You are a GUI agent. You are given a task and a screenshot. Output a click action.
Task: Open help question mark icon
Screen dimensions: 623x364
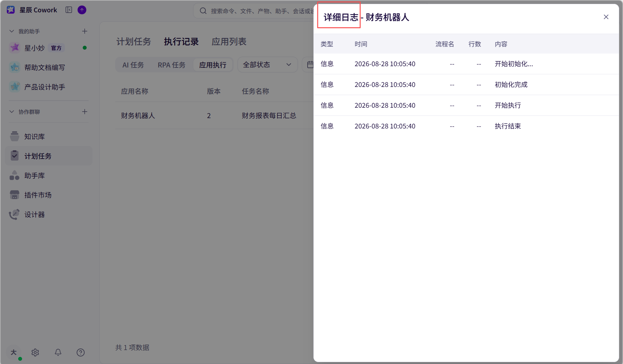tap(80, 352)
